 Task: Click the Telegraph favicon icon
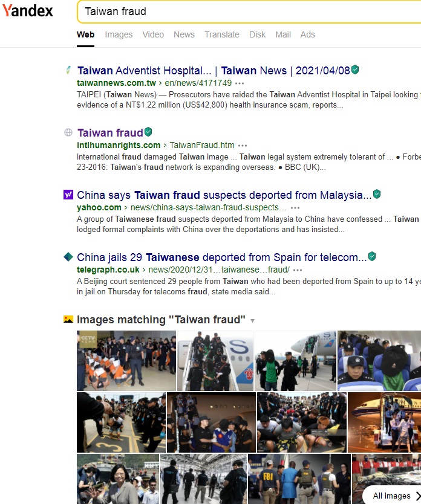tap(68, 257)
